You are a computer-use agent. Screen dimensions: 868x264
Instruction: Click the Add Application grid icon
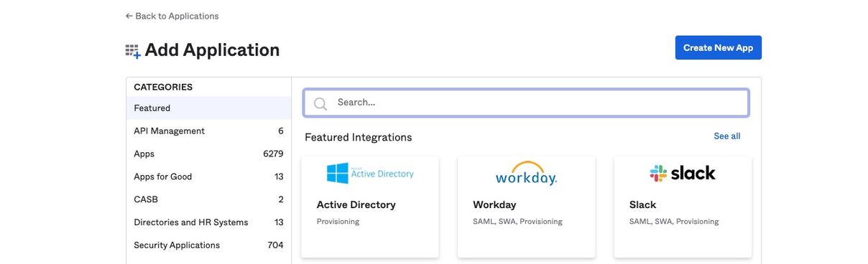click(132, 51)
